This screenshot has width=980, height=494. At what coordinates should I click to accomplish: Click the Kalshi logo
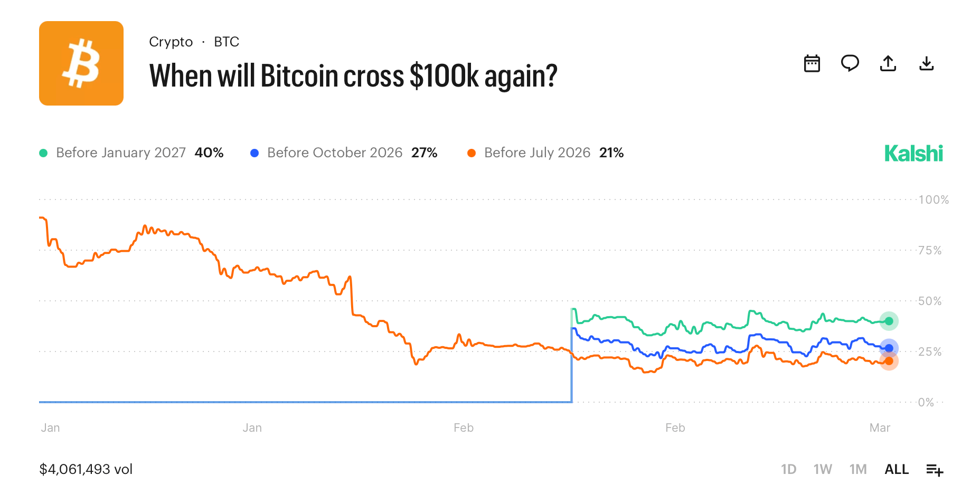pos(913,153)
